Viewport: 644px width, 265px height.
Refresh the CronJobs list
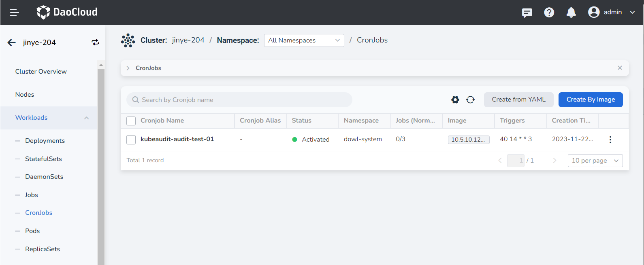click(470, 100)
